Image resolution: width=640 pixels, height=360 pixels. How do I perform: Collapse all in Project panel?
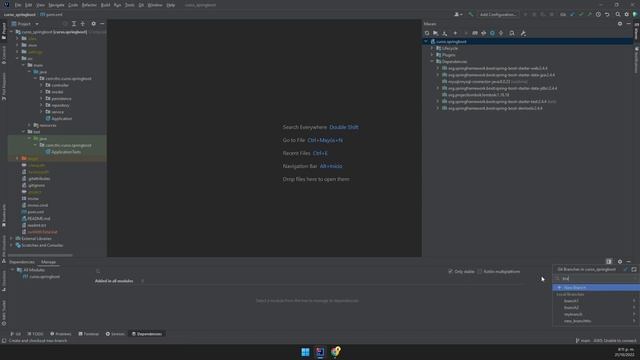(x=82, y=24)
